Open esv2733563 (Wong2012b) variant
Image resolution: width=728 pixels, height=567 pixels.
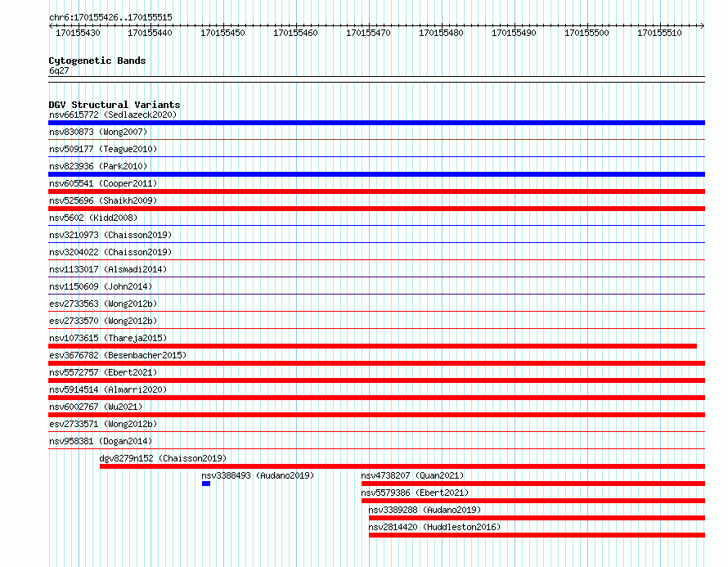point(103,304)
